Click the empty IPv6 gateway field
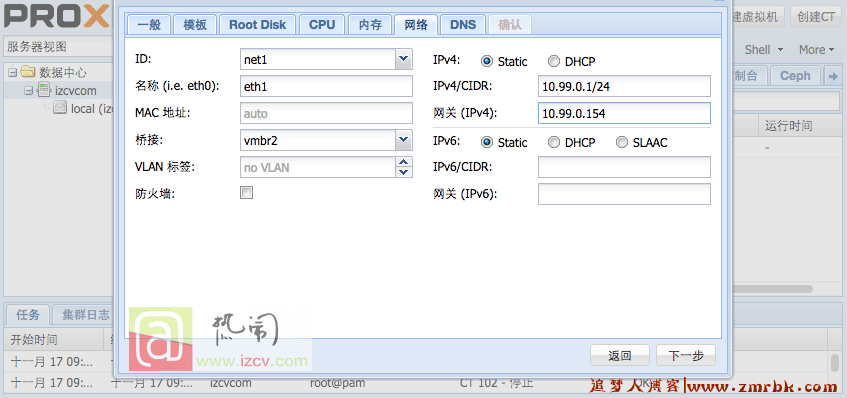 tap(624, 194)
